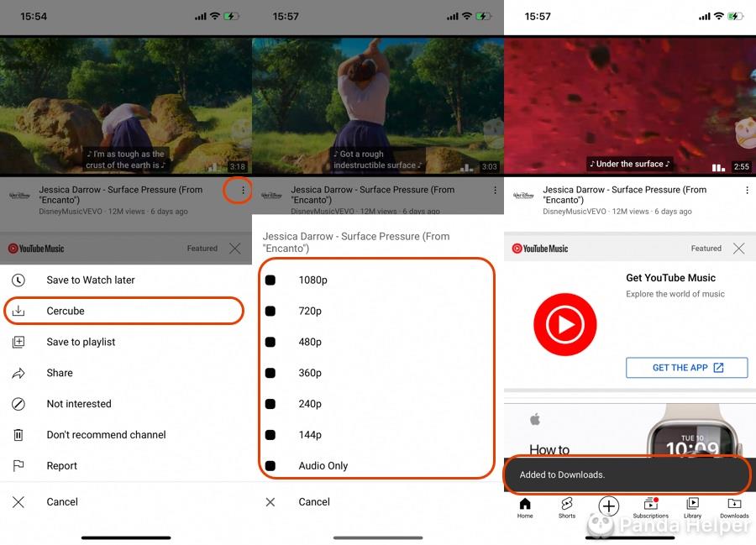Viewport: 756px width, 545px height.
Task: Click the video title on left screen
Action: coord(121,195)
